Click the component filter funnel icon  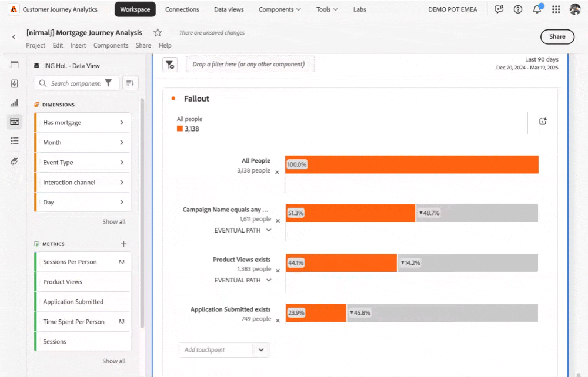108,83
